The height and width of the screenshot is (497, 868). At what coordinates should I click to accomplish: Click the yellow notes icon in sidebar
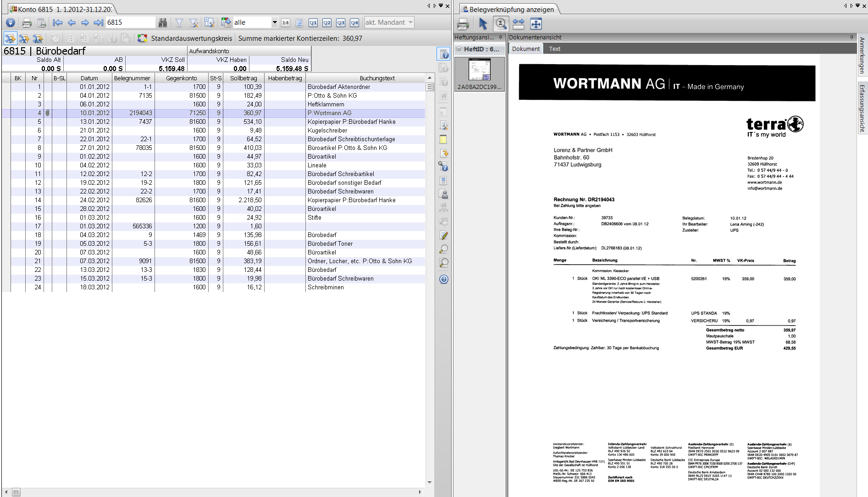click(443, 139)
